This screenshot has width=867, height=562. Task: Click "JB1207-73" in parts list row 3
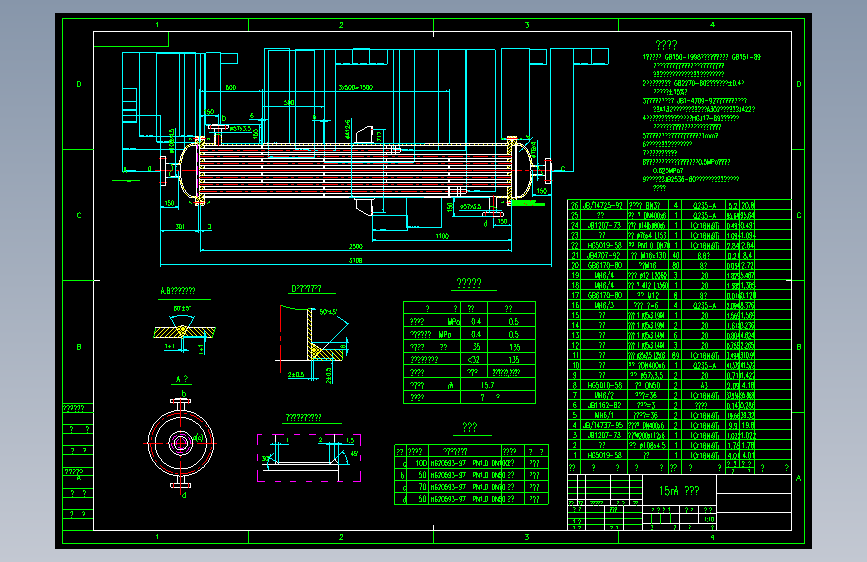(x=604, y=435)
